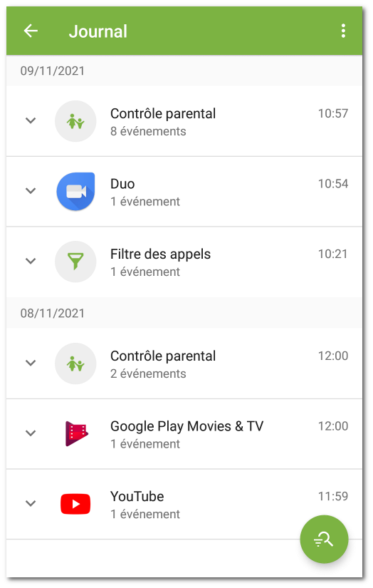The image size is (373, 588).
Task: Expand the Google Play Movies & TV chevron
Action: pos(31,433)
